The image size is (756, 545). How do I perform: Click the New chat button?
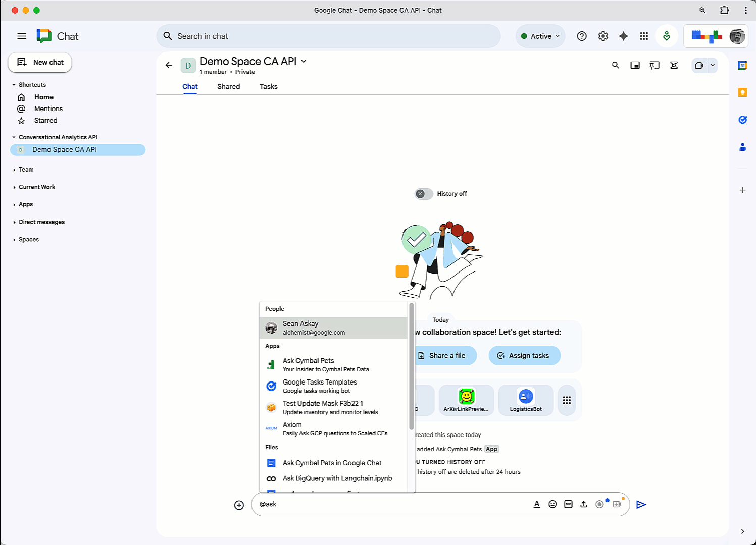pyautogui.click(x=40, y=62)
